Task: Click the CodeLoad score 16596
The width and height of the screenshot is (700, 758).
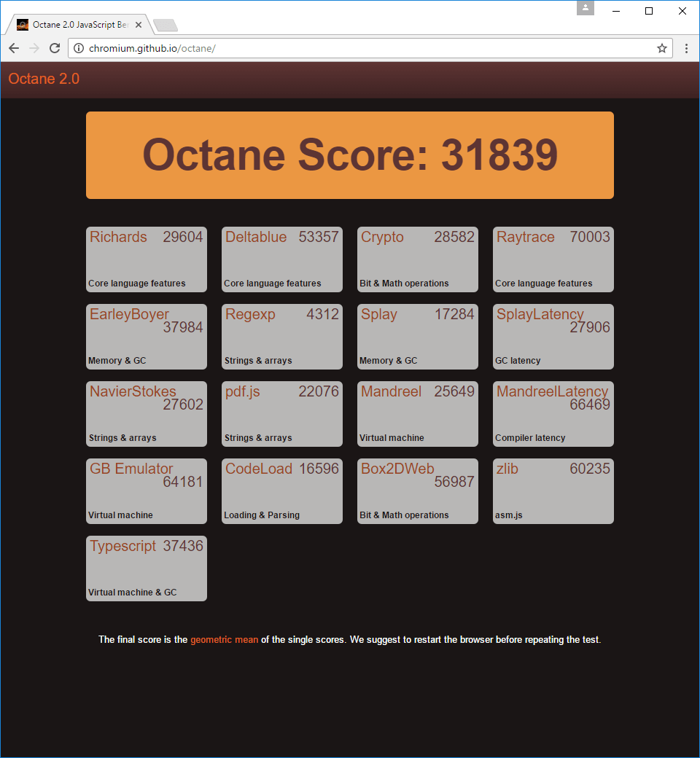Action: [319, 469]
